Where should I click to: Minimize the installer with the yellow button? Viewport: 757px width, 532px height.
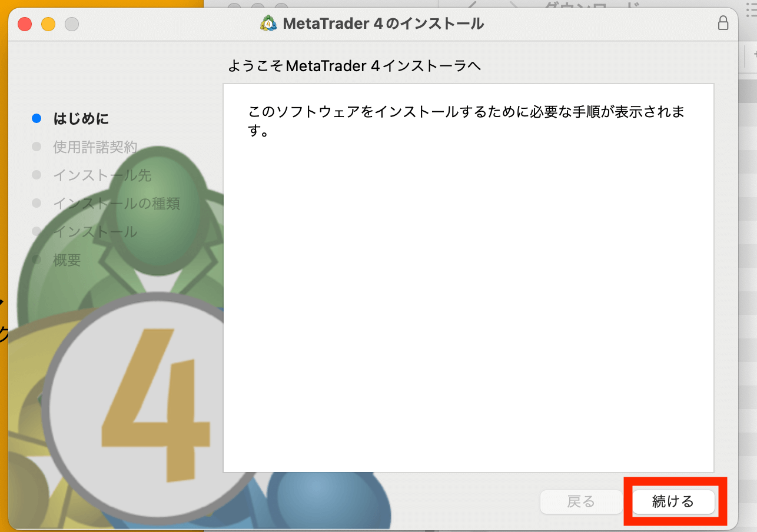pyautogui.click(x=48, y=24)
